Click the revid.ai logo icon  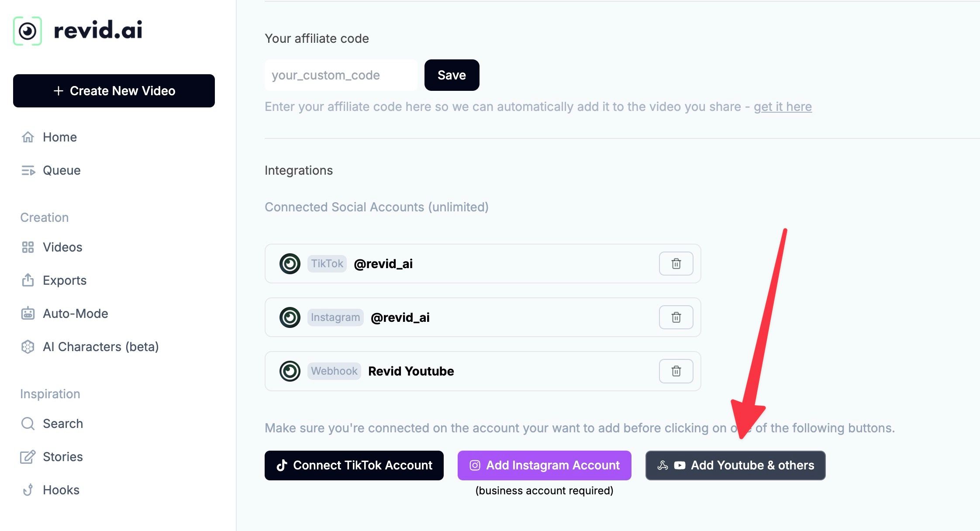click(28, 31)
